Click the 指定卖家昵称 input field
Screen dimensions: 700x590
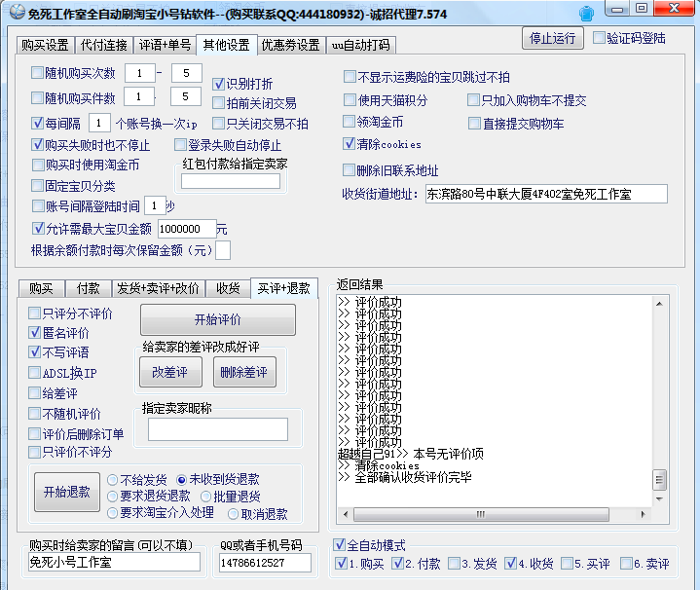218,429
